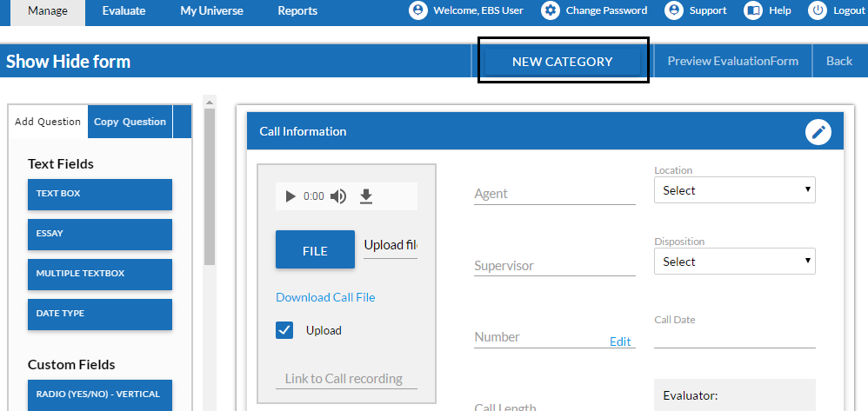Mute the audio player speaker icon
Image resolution: width=868 pixels, height=411 pixels.
tap(338, 196)
